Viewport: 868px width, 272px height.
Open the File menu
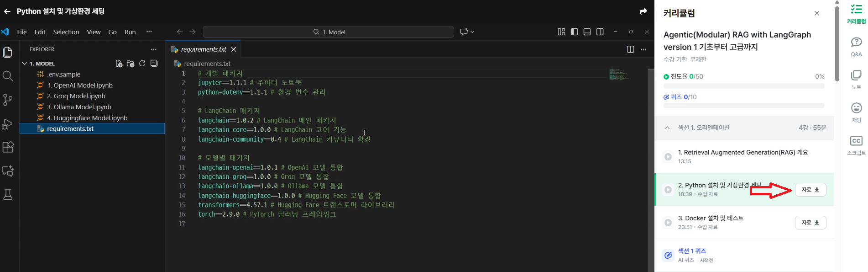(22, 32)
